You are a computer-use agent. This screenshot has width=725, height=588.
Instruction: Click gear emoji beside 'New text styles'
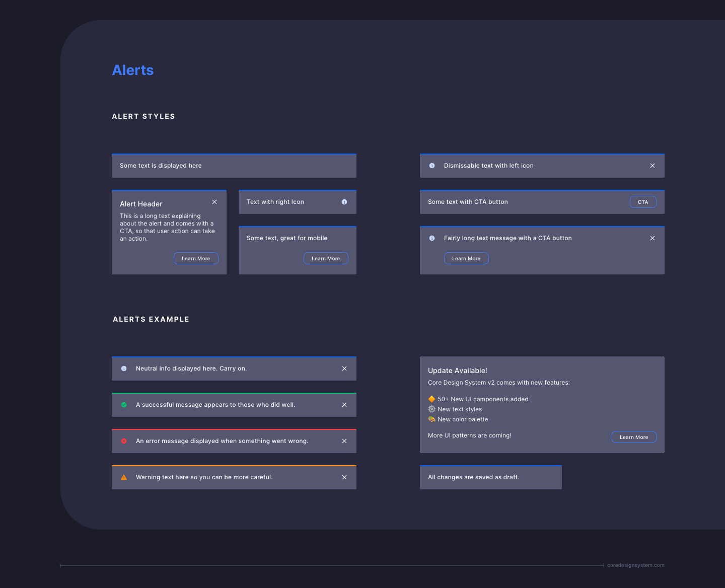(x=431, y=409)
